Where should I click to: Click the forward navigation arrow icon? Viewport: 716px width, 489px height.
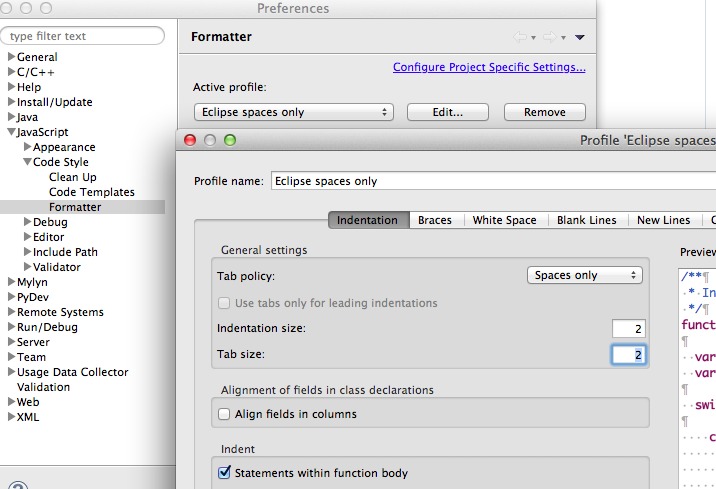[549, 37]
